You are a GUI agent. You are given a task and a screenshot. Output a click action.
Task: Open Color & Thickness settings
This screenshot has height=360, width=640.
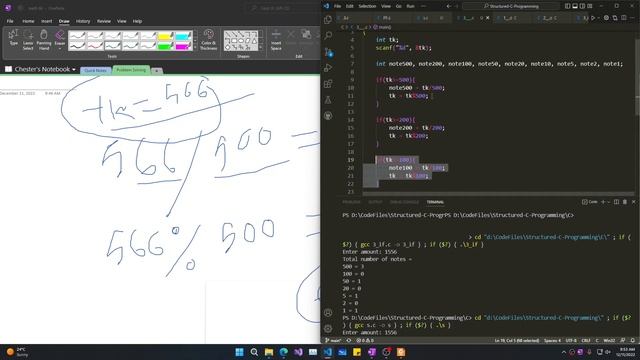click(x=209, y=39)
